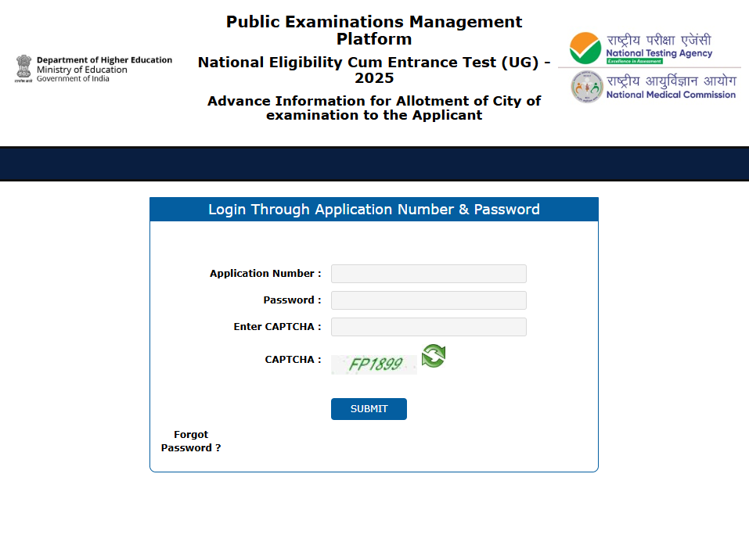This screenshot has height=560, width=749.
Task: Focus the Application Number input field
Action: click(428, 274)
